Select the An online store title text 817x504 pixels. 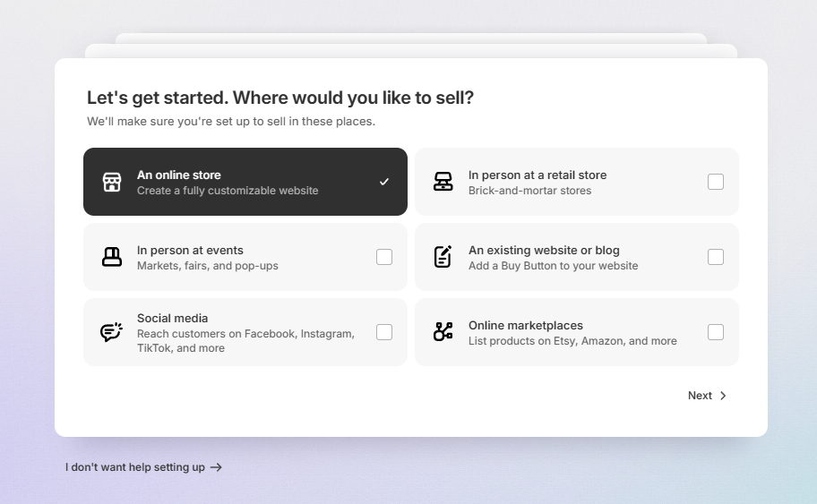pos(179,175)
